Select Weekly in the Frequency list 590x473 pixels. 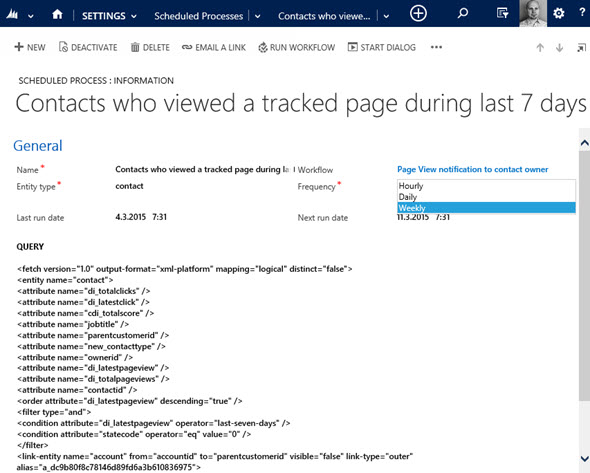pos(486,208)
